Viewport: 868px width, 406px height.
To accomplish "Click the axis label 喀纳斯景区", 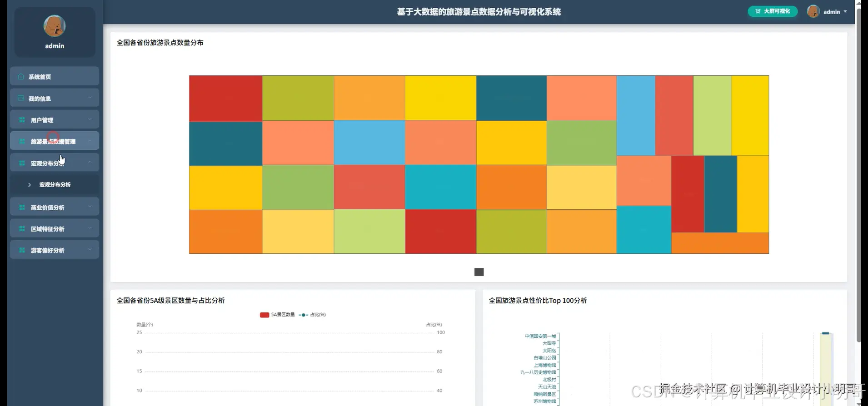I will tap(545, 394).
